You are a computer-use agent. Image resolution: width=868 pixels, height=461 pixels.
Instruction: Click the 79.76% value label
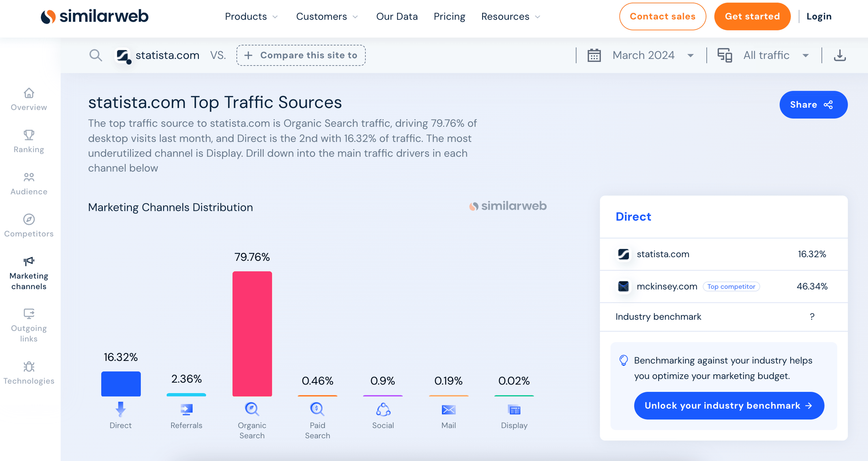point(252,257)
